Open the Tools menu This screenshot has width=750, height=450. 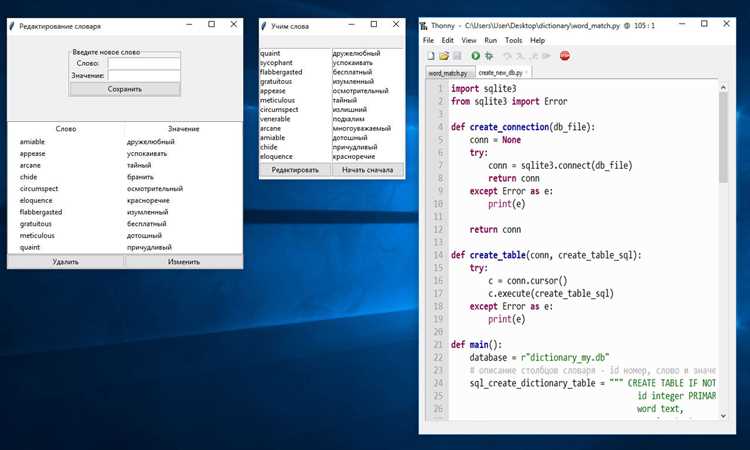click(513, 41)
